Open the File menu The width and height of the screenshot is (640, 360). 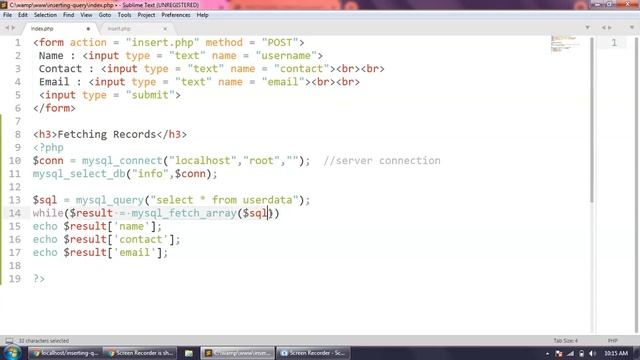7,15
